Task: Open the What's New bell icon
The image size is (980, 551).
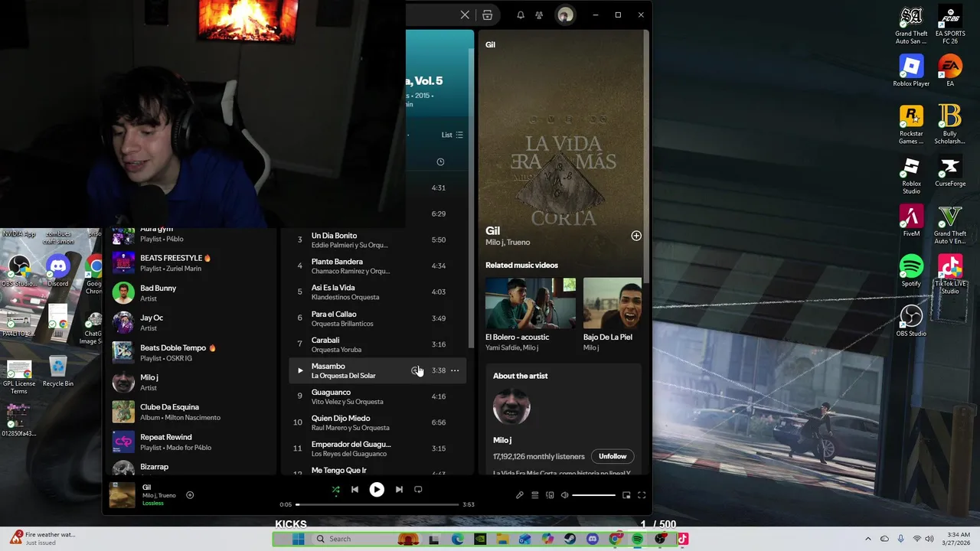Action: [521, 15]
